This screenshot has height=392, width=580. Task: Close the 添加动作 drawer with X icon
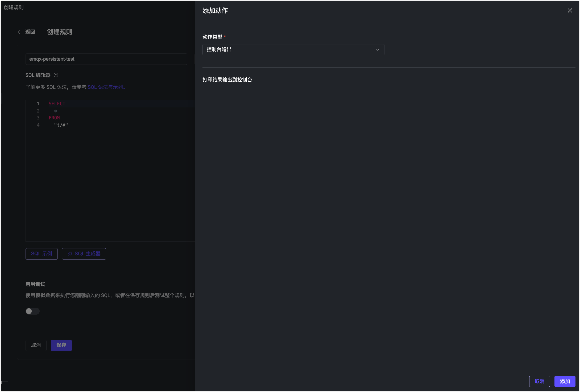coord(570,10)
